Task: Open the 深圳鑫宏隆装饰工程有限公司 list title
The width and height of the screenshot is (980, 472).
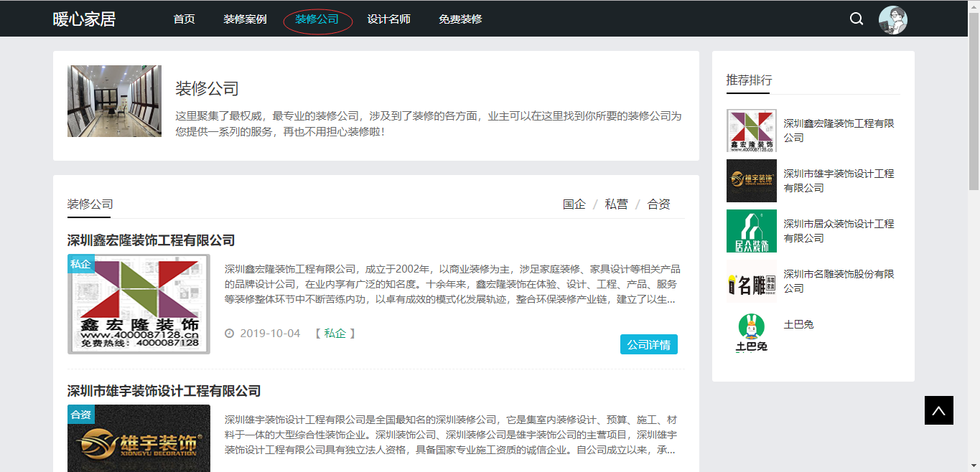Action: point(151,240)
